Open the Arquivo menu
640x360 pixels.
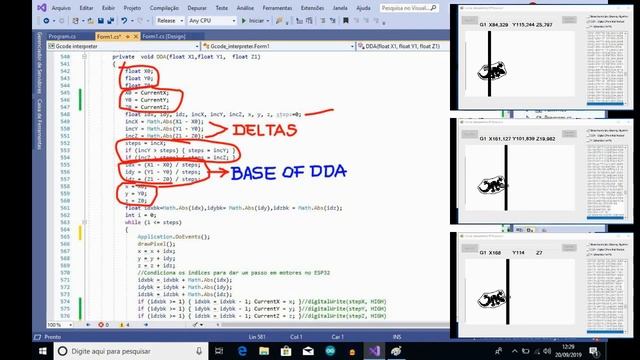[61, 8]
